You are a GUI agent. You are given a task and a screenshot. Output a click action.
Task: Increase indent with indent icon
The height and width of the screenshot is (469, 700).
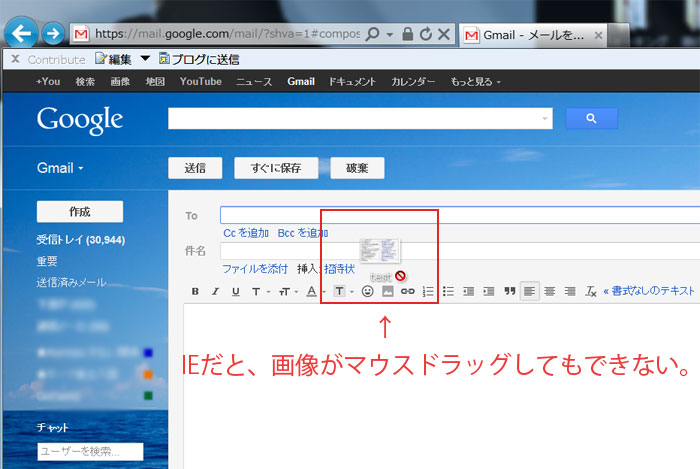click(489, 291)
